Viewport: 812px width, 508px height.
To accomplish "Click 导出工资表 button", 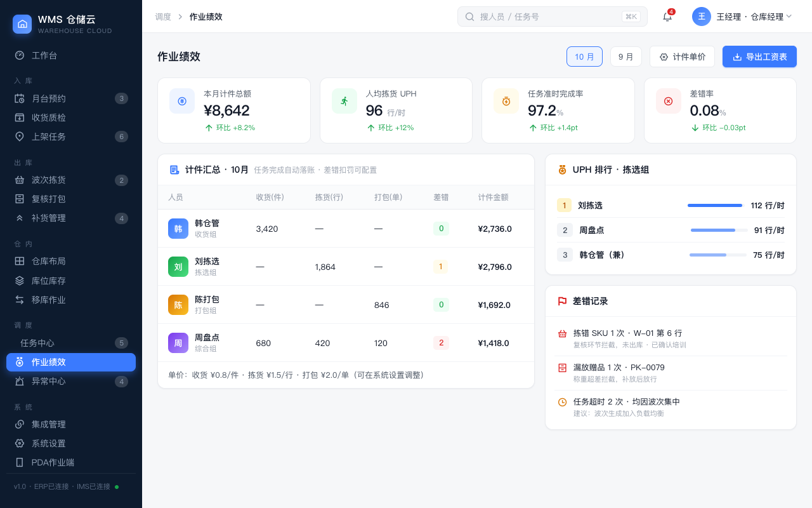I will [x=759, y=57].
